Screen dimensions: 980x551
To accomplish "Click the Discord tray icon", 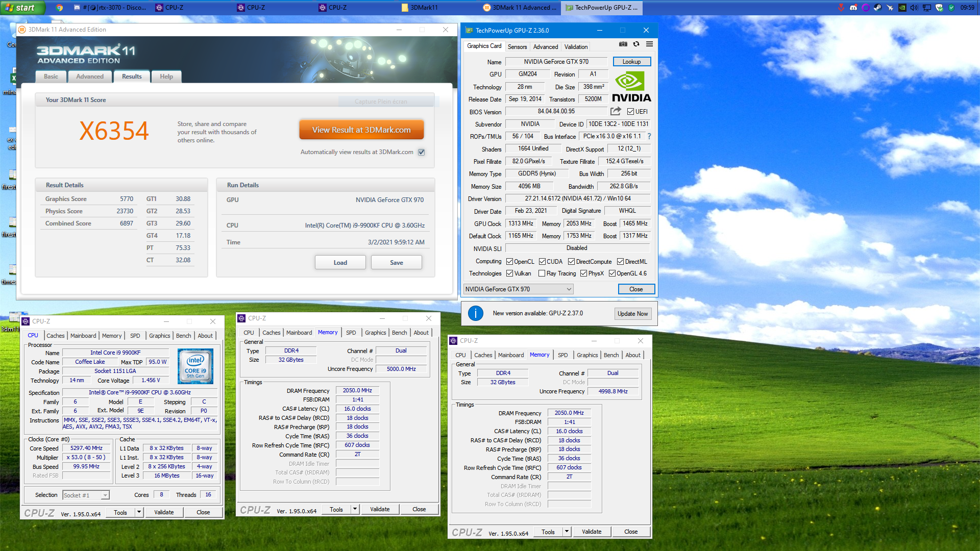I will (x=853, y=8).
